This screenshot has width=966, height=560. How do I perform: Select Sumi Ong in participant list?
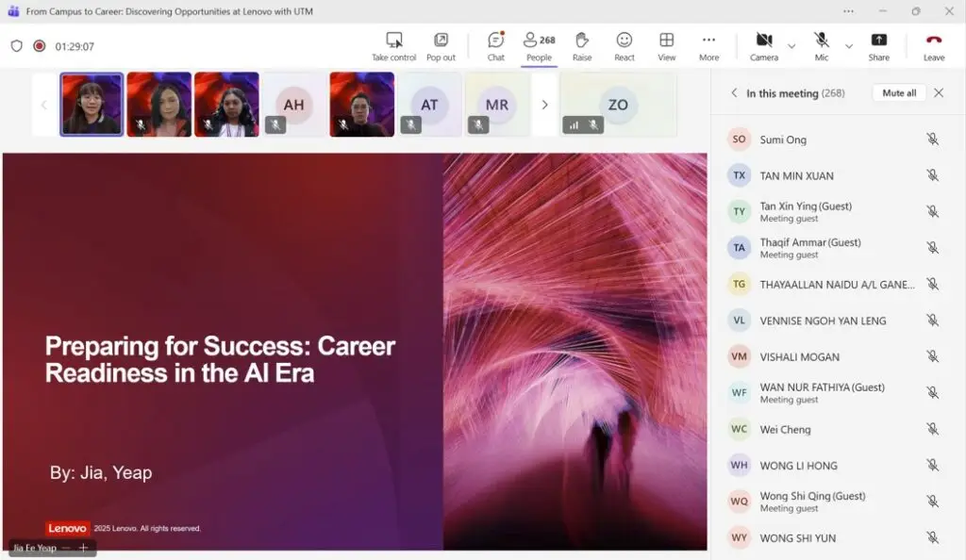point(783,140)
